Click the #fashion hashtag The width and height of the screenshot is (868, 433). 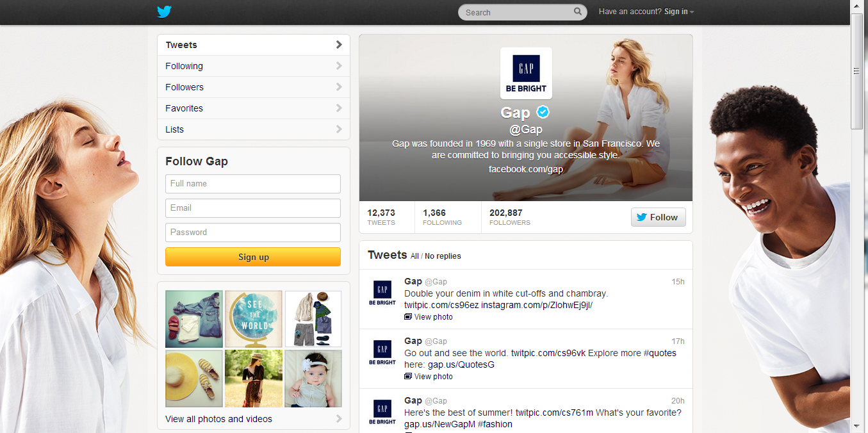(x=495, y=424)
